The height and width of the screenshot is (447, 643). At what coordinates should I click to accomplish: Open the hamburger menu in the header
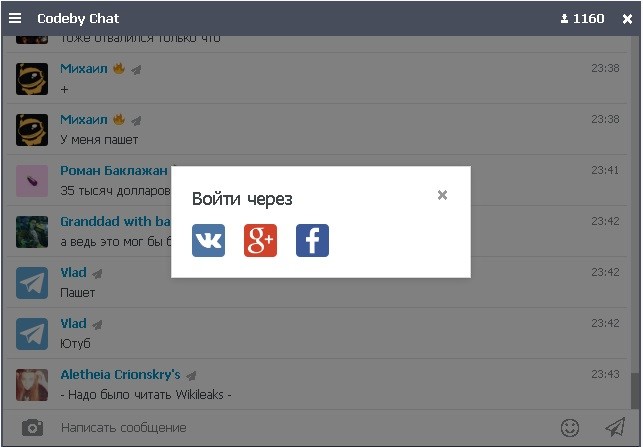pyautogui.click(x=15, y=18)
